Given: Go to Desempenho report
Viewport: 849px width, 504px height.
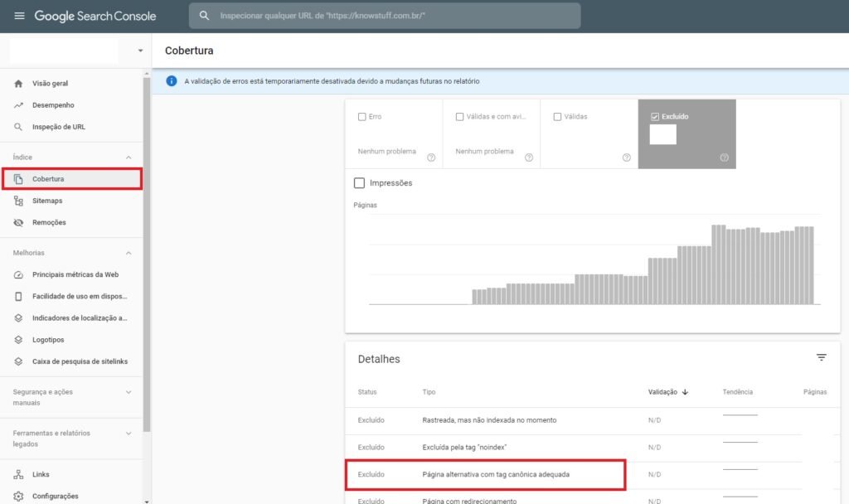Looking at the screenshot, I should coord(53,105).
